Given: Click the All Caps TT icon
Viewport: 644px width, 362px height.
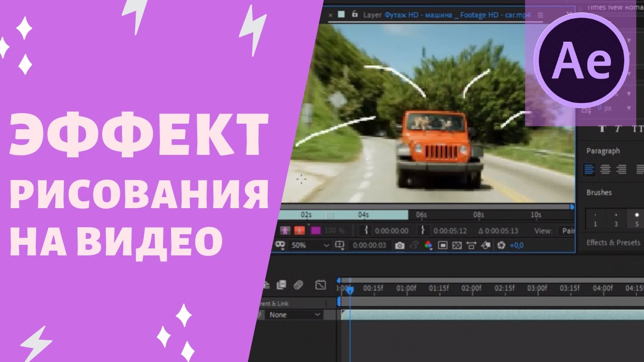Looking at the screenshot, I should 637,129.
